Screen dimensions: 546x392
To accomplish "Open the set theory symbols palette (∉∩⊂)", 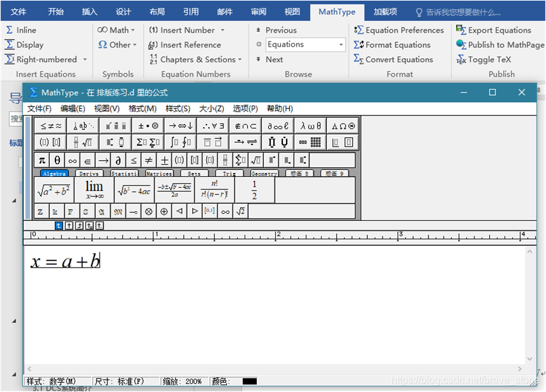I will pyautogui.click(x=245, y=126).
